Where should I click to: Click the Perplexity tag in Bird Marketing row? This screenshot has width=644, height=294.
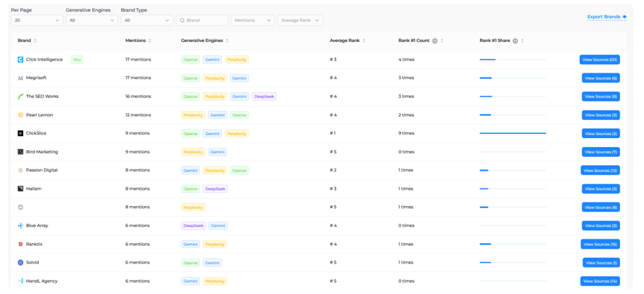pyautogui.click(x=193, y=152)
